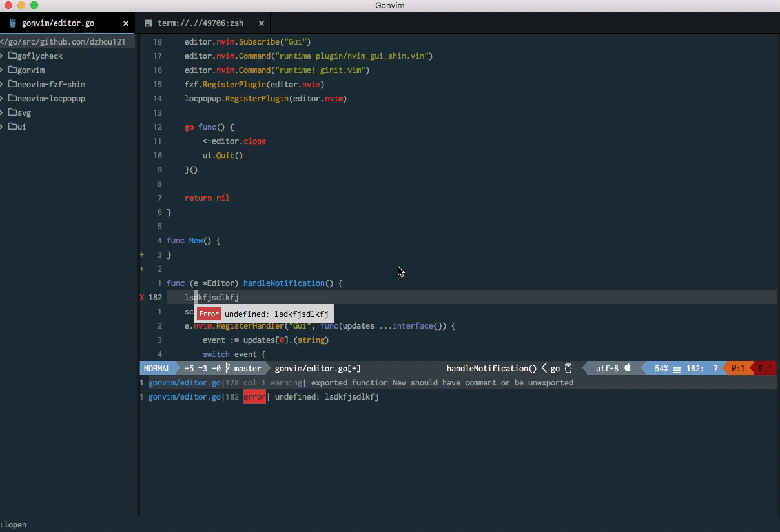This screenshot has width=780, height=532.
Task: Click the func New() { line
Action: point(194,241)
